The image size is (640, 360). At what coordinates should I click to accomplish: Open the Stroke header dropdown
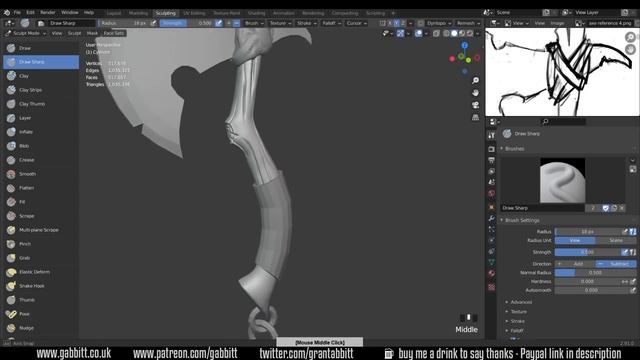pos(307,23)
